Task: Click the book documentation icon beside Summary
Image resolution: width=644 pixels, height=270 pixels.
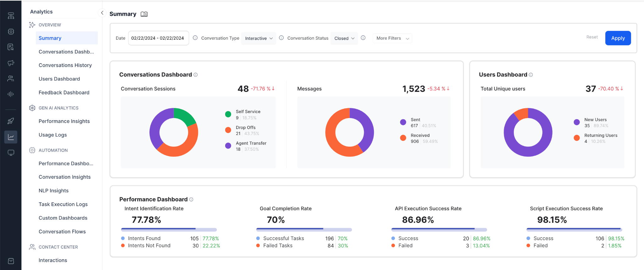Action: (144, 14)
